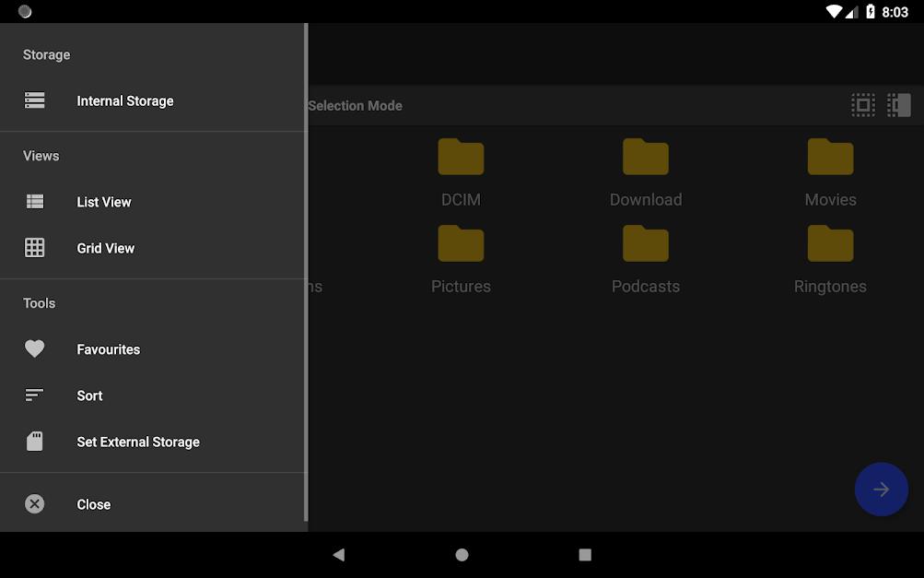Open the Download folder
The height and width of the screenshot is (578, 924).
point(646,172)
